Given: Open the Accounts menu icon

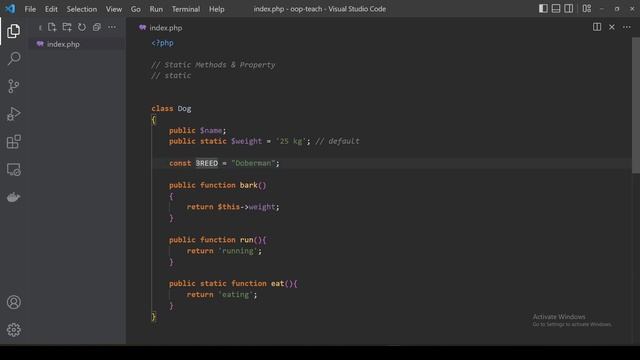Looking at the screenshot, I should (13, 302).
